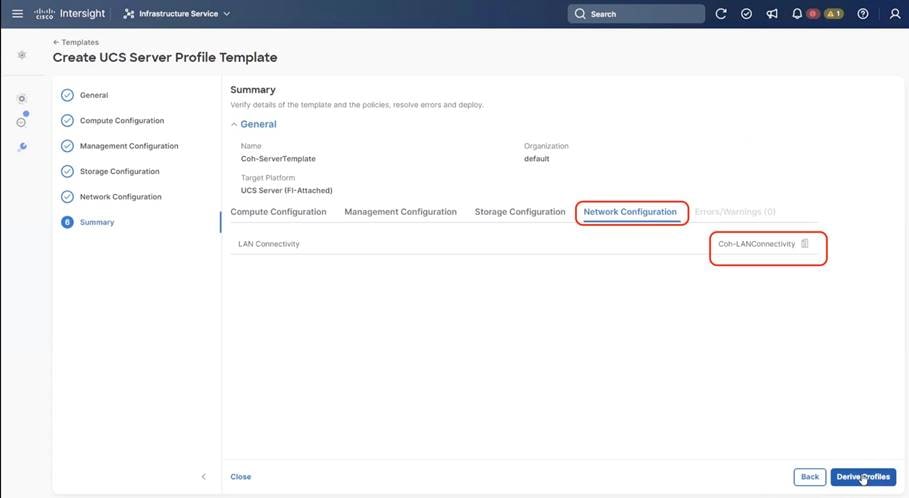Switch to Compute Configuration tab
The width and height of the screenshot is (909, 498).
pos(278,212)
